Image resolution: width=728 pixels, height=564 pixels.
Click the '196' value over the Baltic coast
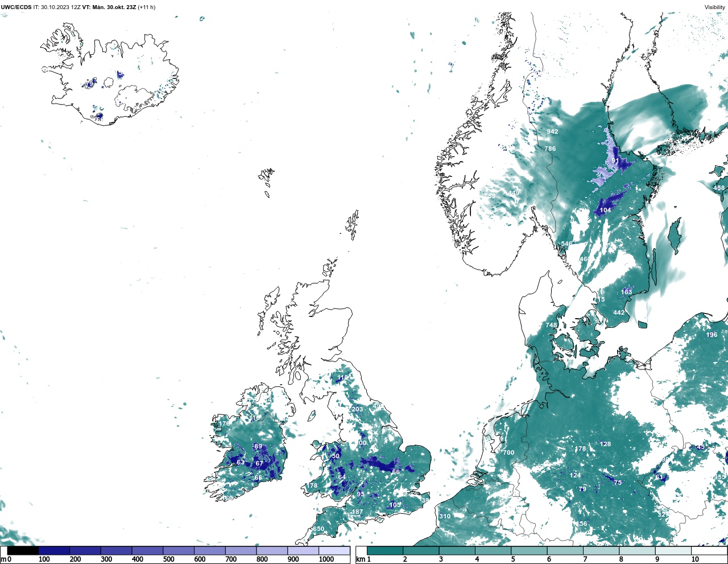[712, 335]
